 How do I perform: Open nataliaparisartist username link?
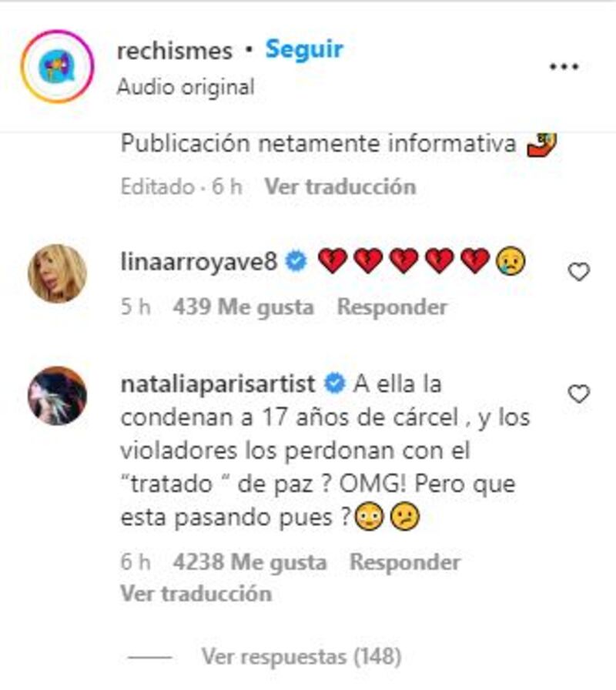(x=218, y=384)
